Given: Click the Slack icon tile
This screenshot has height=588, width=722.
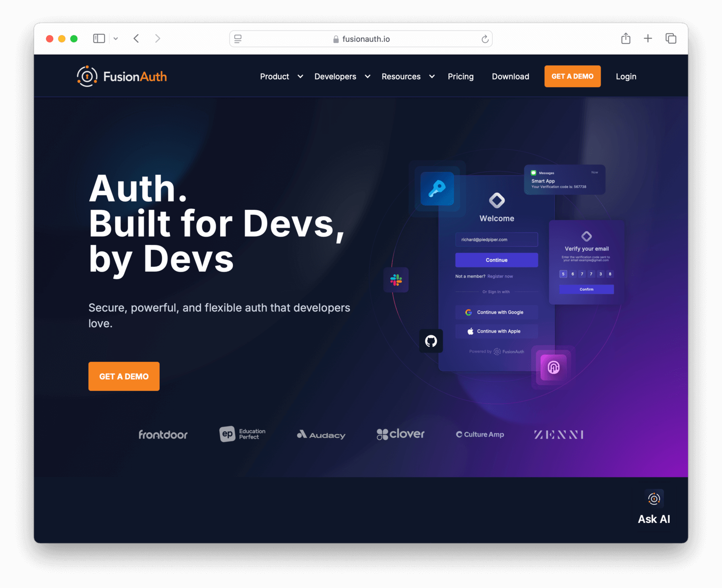Looking at the screenshot, I should point(396,280).
